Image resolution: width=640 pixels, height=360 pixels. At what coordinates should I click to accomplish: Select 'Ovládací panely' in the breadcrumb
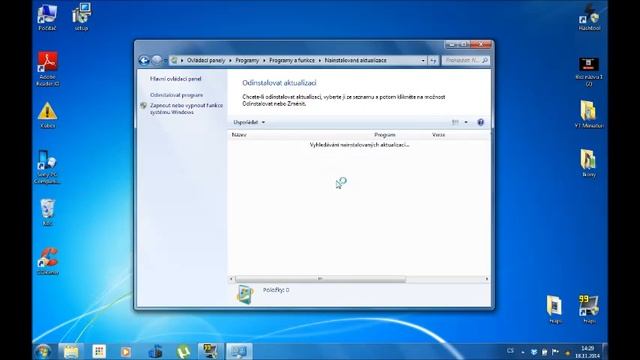click(x=206, y=60)
